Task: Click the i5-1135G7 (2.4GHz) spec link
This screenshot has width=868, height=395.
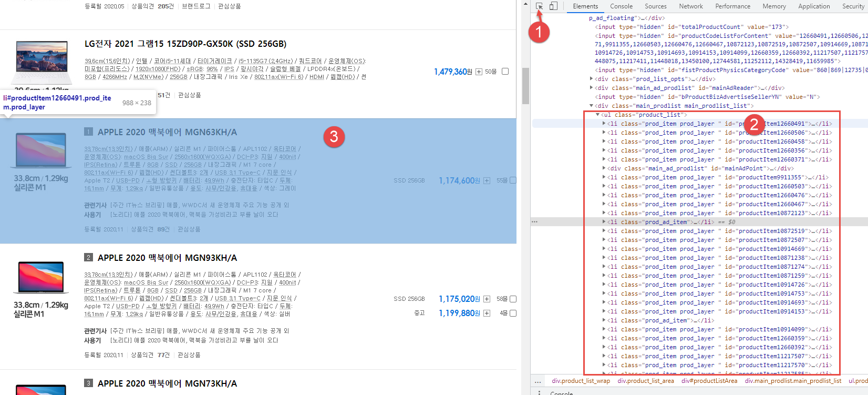Action: tap(265, 62)
